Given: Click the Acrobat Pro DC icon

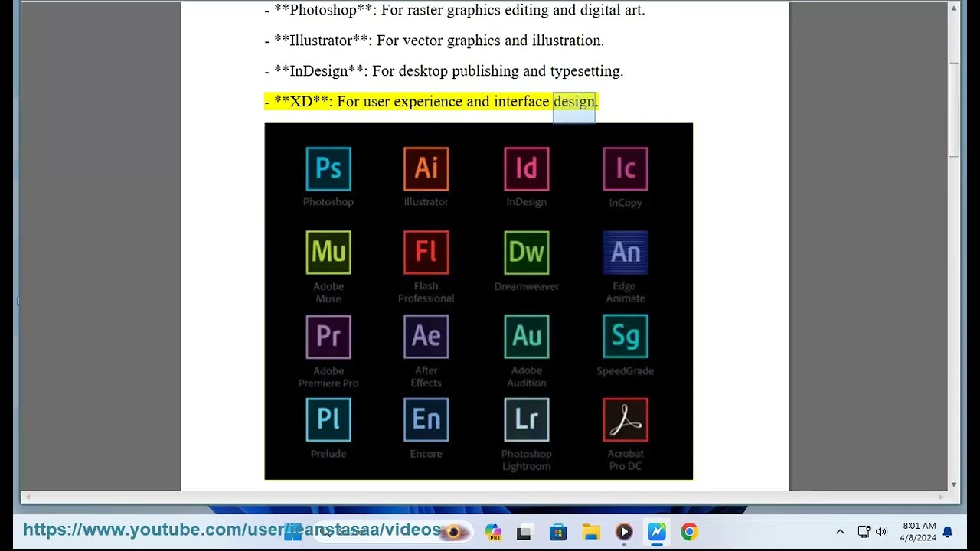Looking at the screenshot, I should [626, 419].
